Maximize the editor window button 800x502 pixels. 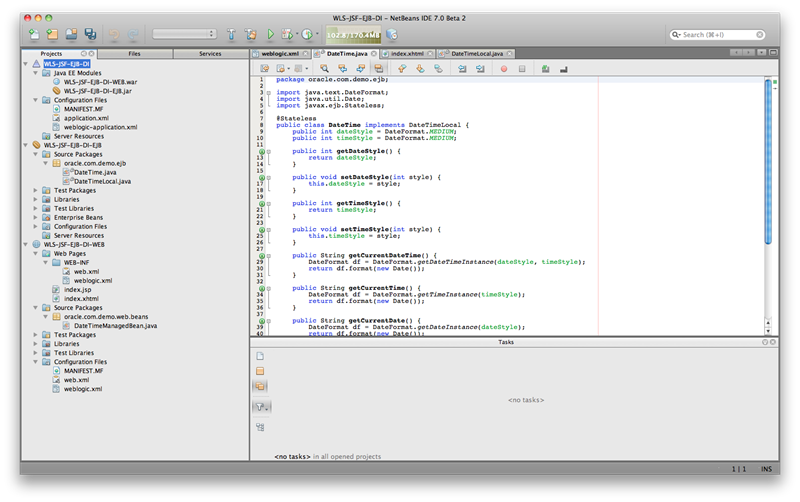[x=773, y=53]
